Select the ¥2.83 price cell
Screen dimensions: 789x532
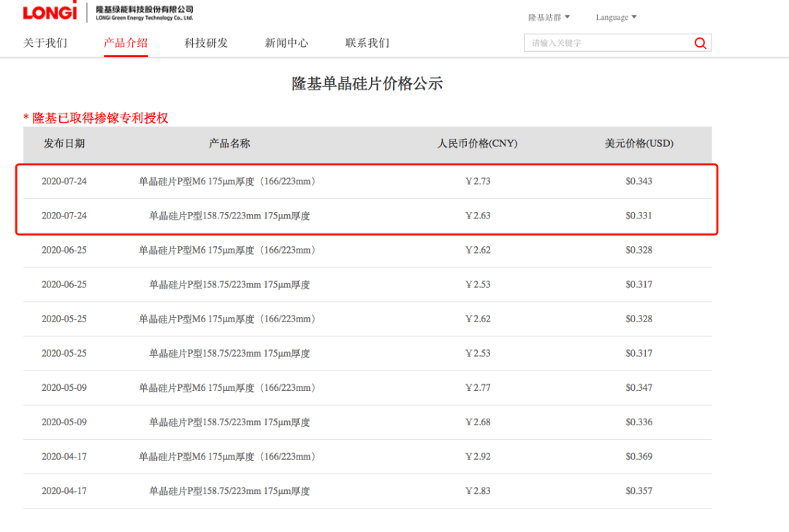click(x=478, y=491)
